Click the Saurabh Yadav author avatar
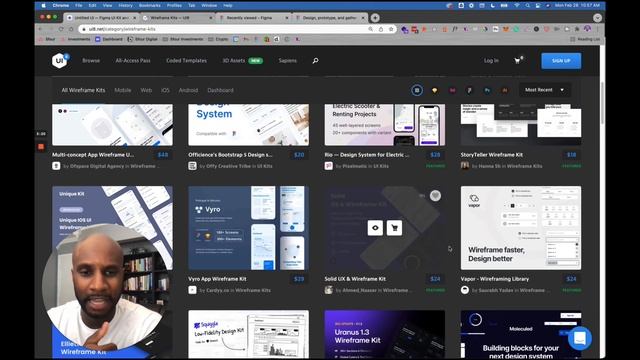The image size is (640, 360). [465, 290]
